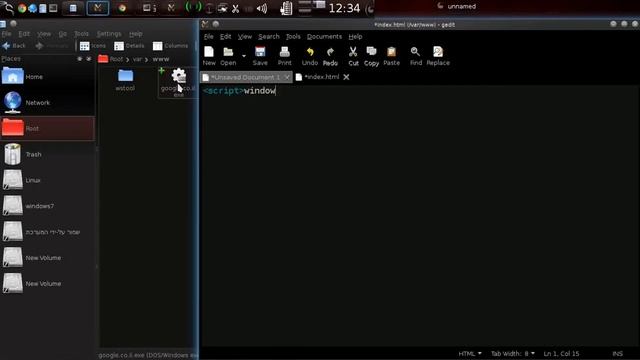Open gedit Help menu
640x360 pixels.
click(x=355, y=36)
